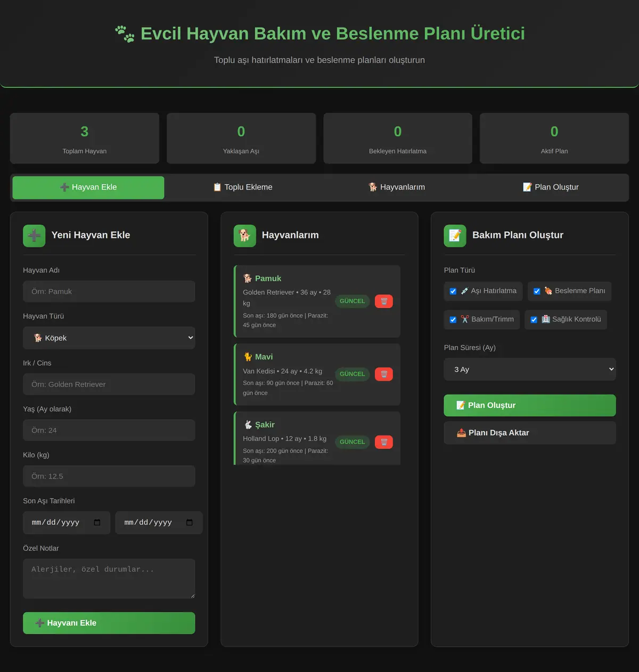Focus the Kilo (kg) input field
639x672 pixels.
(109, 477)
